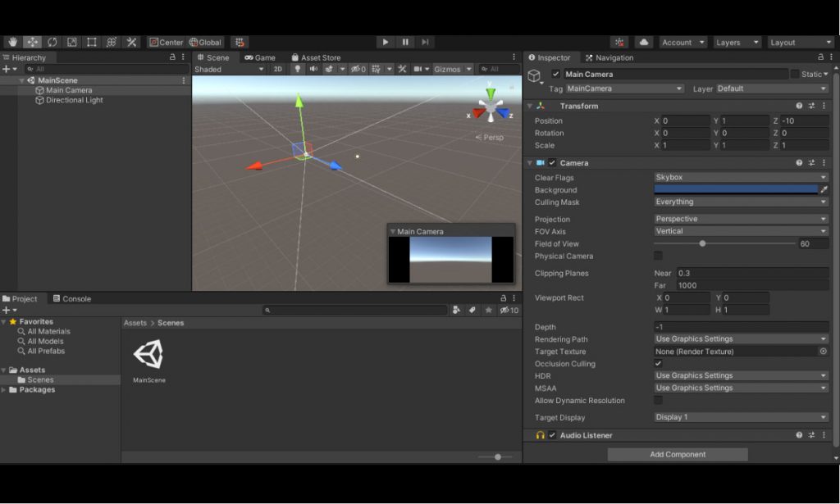Screen dimensions: 840x504
Task: Select the Rotate tool
Action: (51, 42)
